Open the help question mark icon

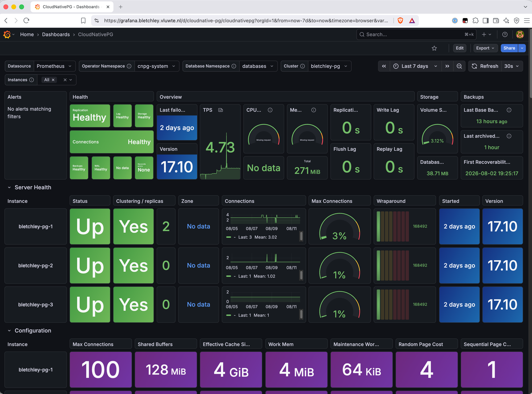click(x=505, y=35)
